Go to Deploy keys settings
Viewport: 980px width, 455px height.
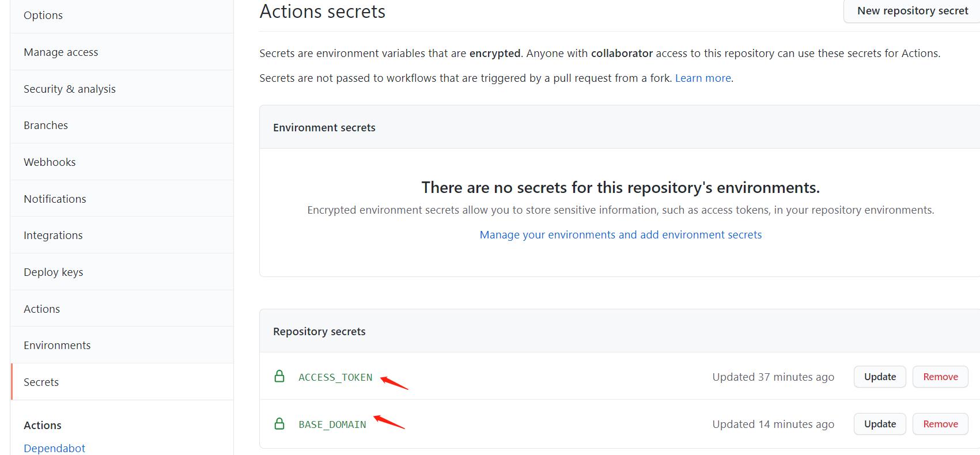pyautogui.click(x=54, y=272)
